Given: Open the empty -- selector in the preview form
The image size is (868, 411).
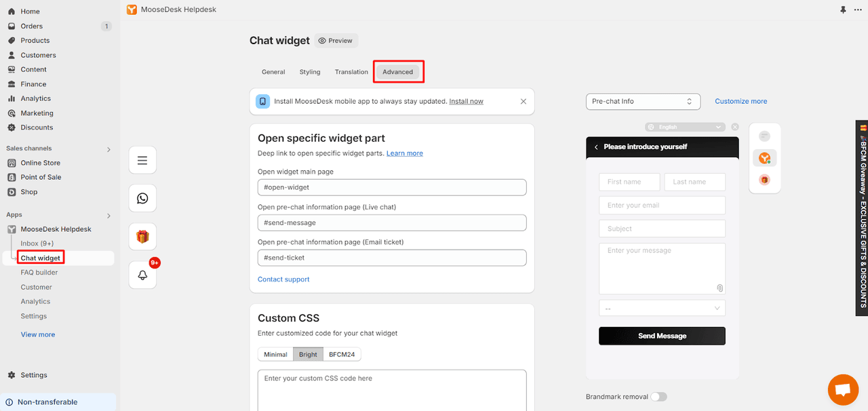Looking at the screenshot, I should (662, 308).
